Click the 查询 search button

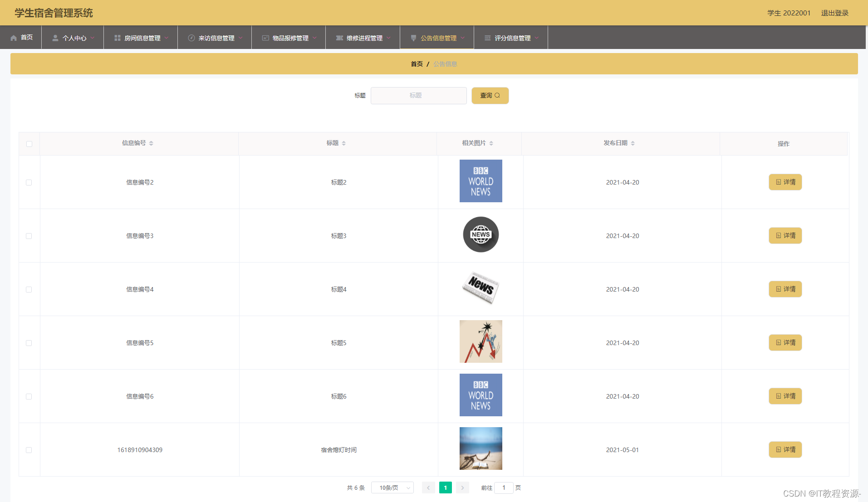[x=490, y=96]
